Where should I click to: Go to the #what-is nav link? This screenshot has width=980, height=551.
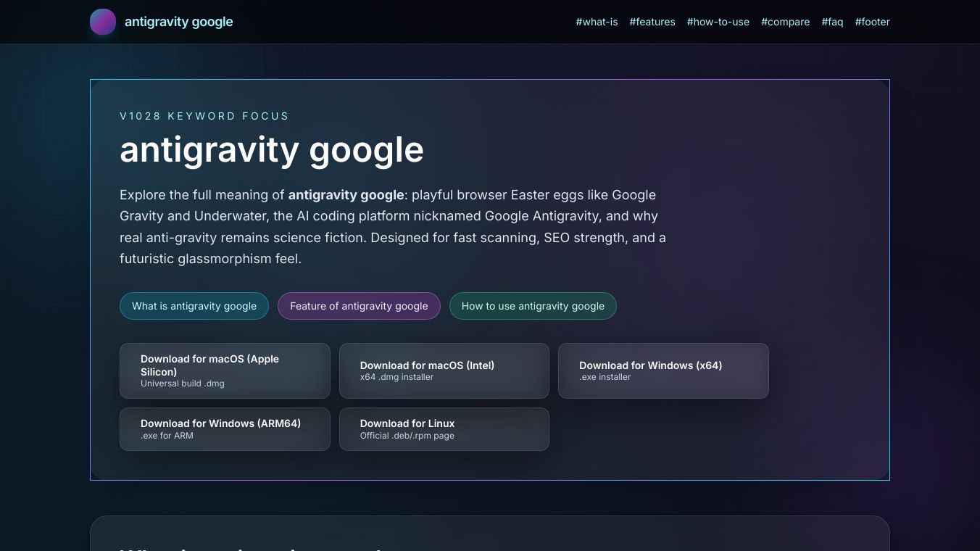point(597,22)
